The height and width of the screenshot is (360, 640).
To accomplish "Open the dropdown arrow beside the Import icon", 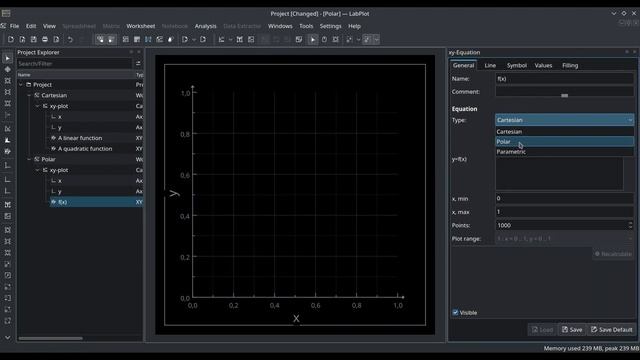I will [194, 40].
